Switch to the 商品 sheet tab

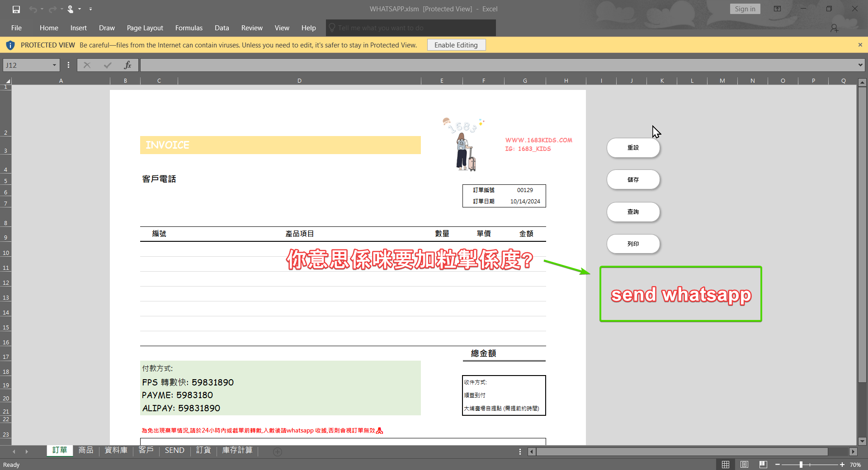85,450
